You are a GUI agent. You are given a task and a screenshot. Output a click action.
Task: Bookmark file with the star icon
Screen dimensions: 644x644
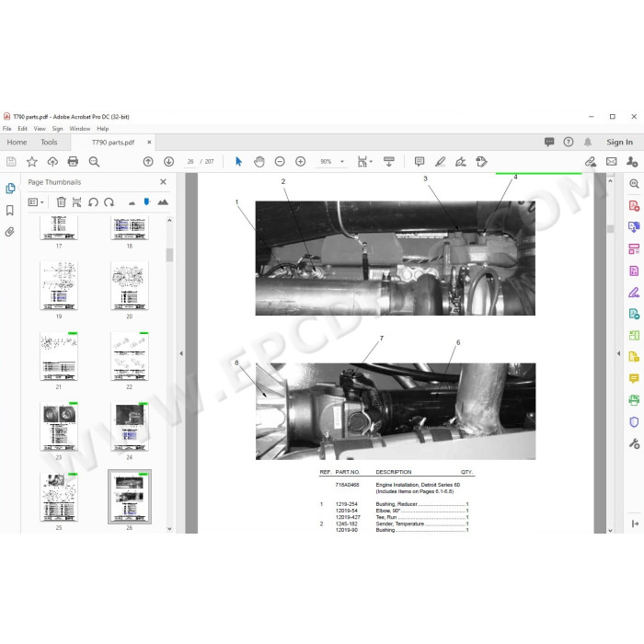click(31, 162)
